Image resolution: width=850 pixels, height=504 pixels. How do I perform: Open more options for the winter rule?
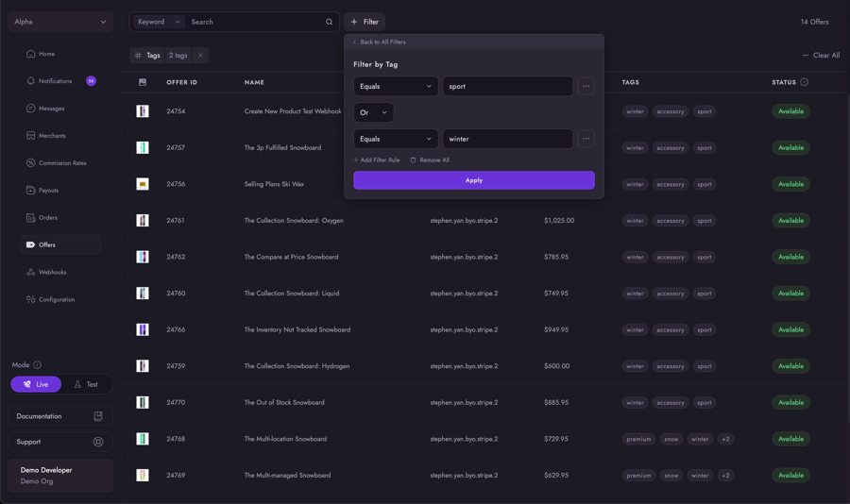coord(586,139)
